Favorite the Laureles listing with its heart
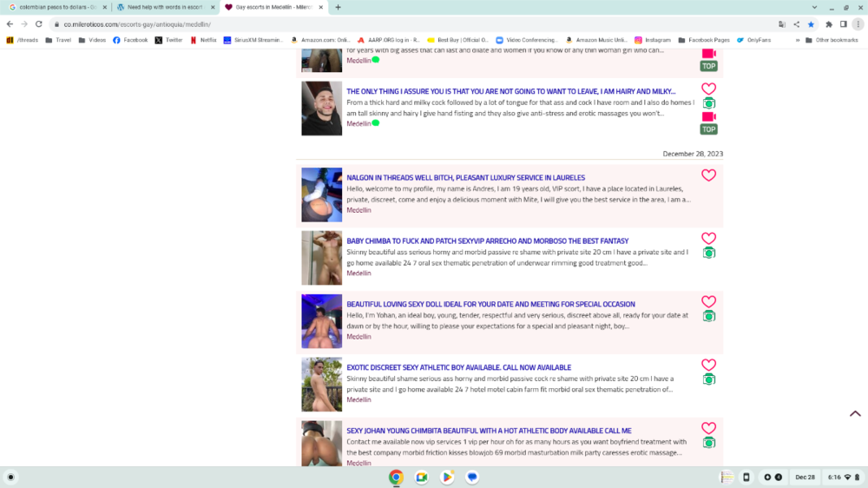The image size is (868, 488). click(708, 175)
